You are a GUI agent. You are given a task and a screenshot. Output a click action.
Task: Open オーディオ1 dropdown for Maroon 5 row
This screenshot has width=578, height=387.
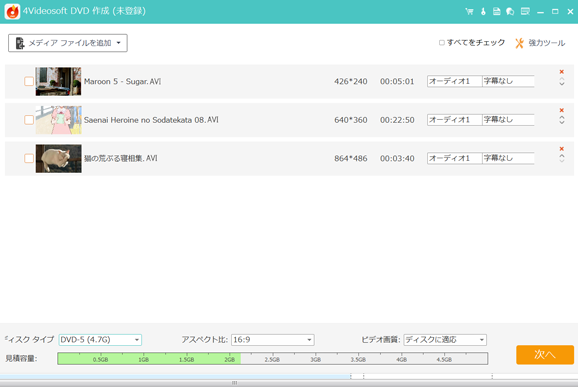[454, 81]
